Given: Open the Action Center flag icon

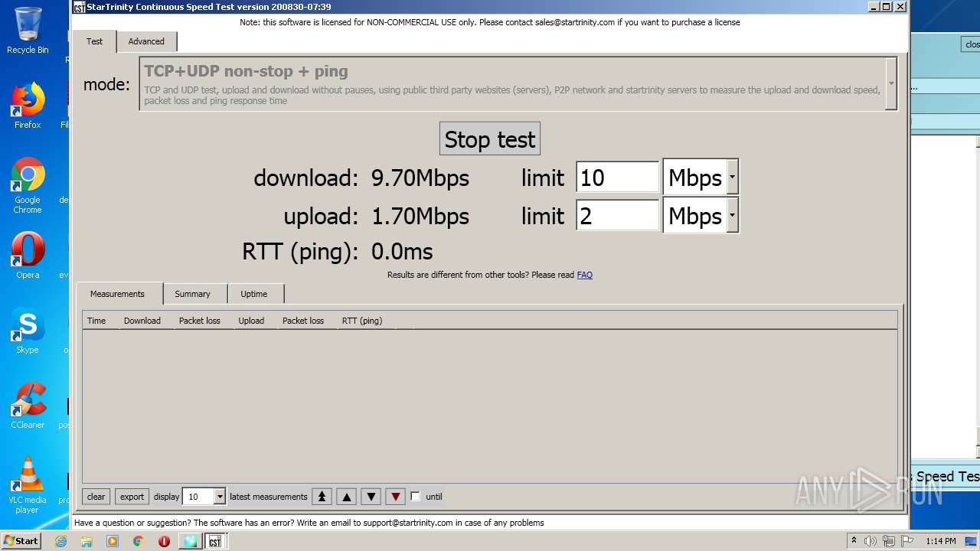Looking at the screenshot, I should [x=907, y=541].
